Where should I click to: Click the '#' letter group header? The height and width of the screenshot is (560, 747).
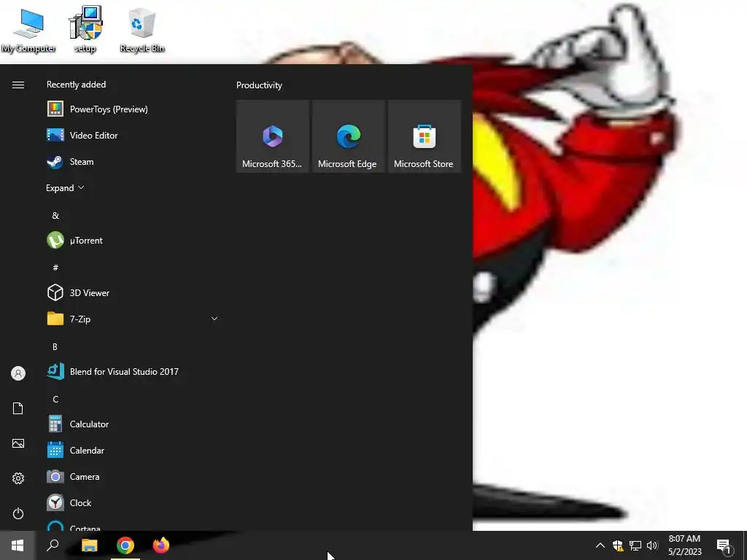point(55,268)
